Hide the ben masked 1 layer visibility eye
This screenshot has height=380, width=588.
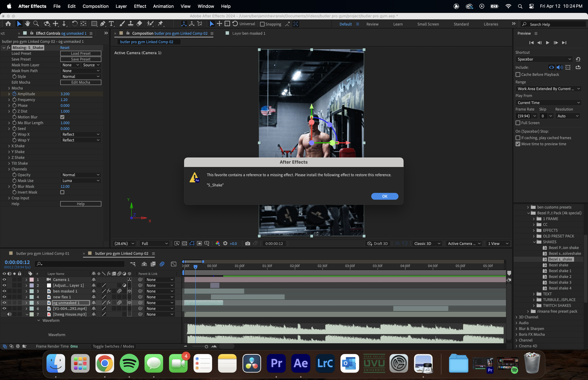click(x=4, y=291)
